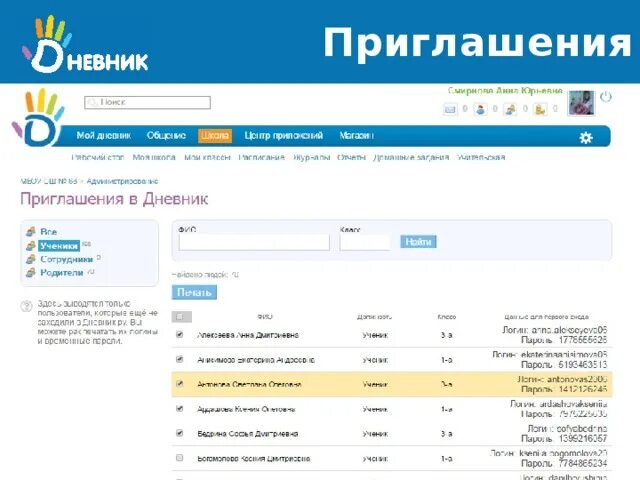
Task: Click the user avatar photo
Action: [x=581, y=103]
